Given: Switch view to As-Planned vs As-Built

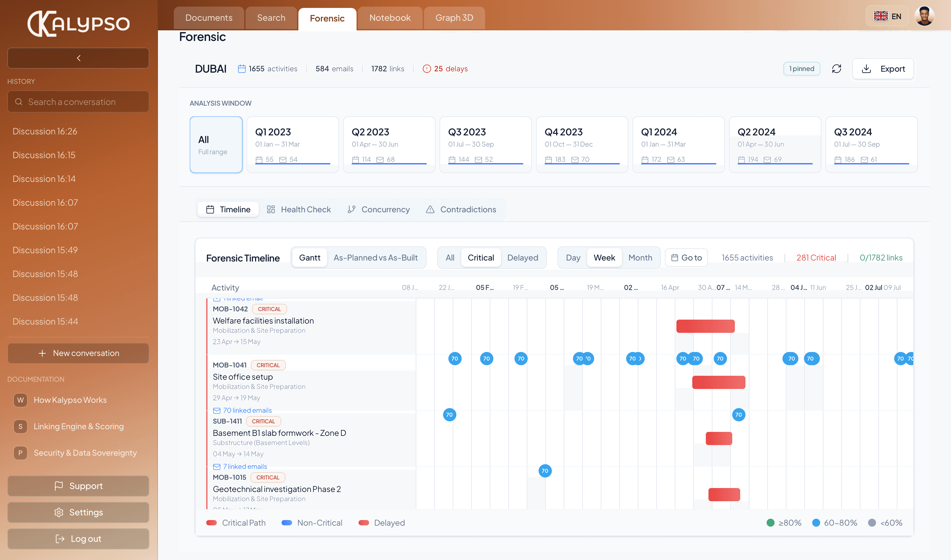Looking at the screenshot, I should coord(375,257).
